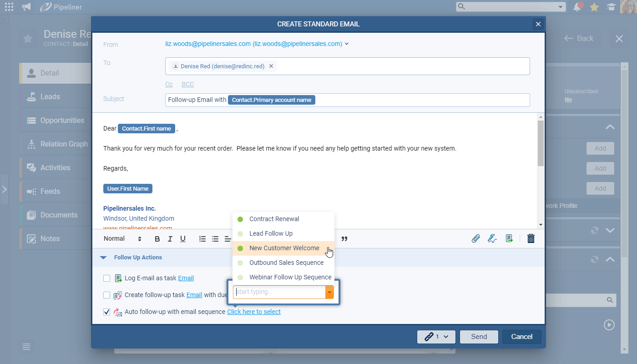Open training via graduation cap icon
This screenshot has width=637, height=364.
[x=611, y=7]
